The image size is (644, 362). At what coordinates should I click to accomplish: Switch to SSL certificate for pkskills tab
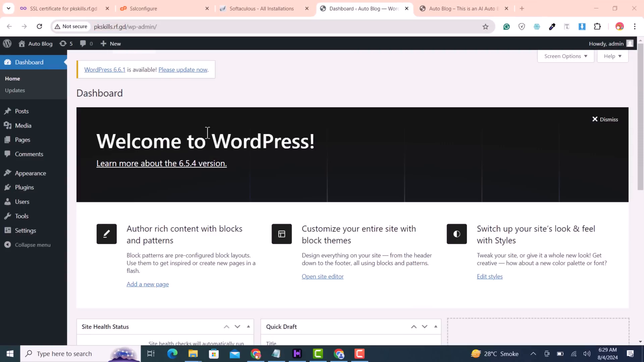pos(64,8)
